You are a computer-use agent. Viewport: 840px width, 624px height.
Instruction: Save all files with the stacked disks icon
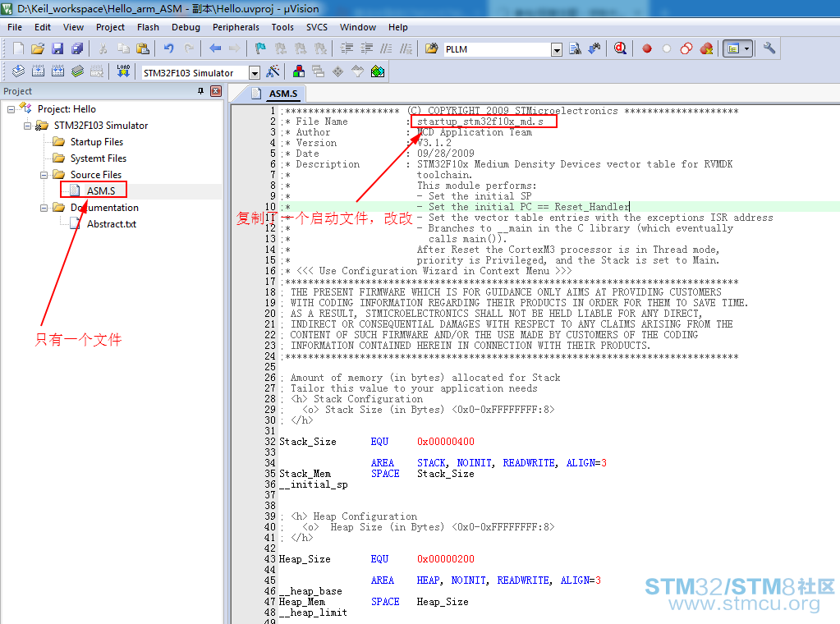[x=77, y=48]
